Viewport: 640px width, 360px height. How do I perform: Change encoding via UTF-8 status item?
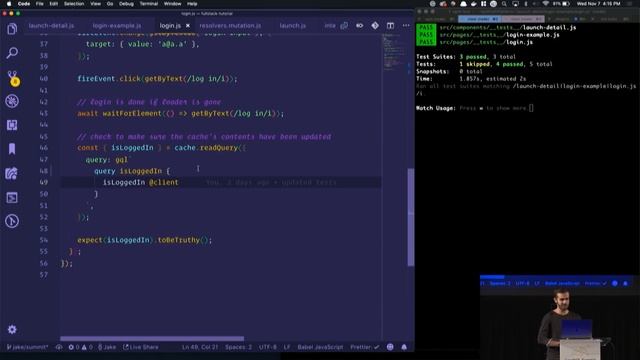click(268, 347)
